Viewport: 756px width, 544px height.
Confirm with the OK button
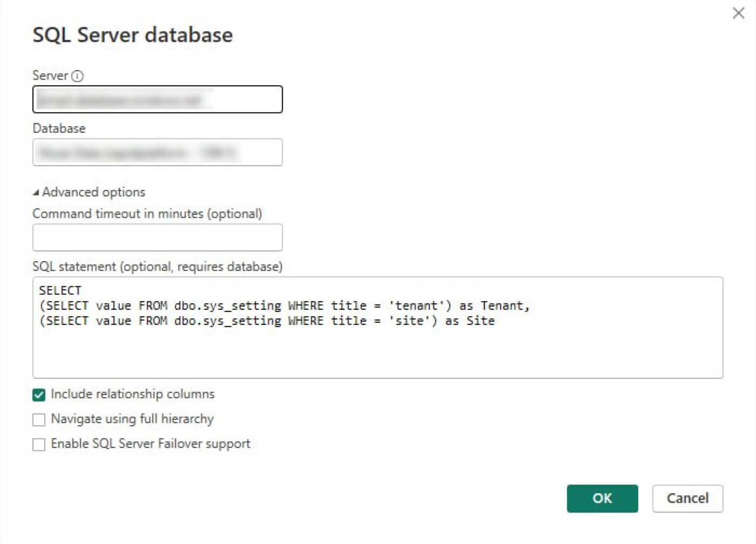602,498
